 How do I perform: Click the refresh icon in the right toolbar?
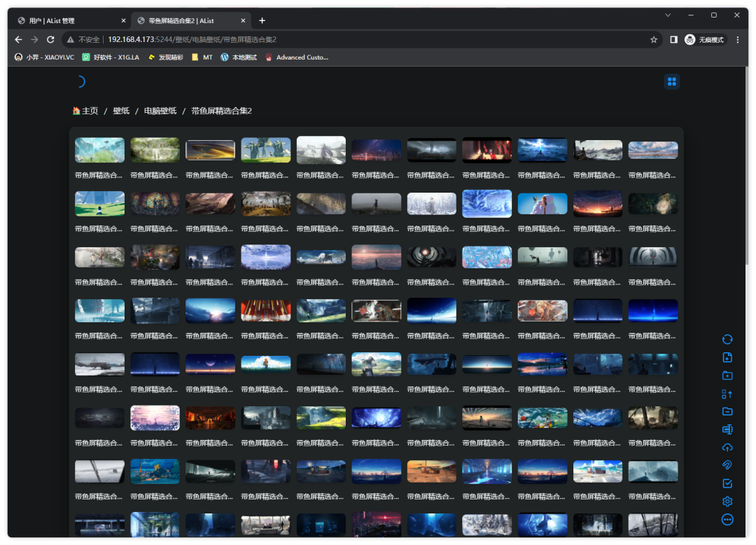(727, 340)
